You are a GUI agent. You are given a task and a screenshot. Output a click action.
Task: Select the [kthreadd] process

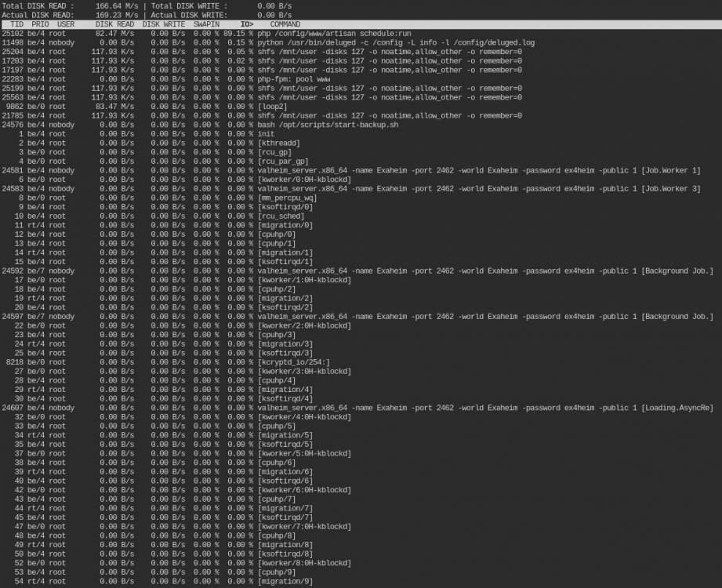[x=278, y=143]
